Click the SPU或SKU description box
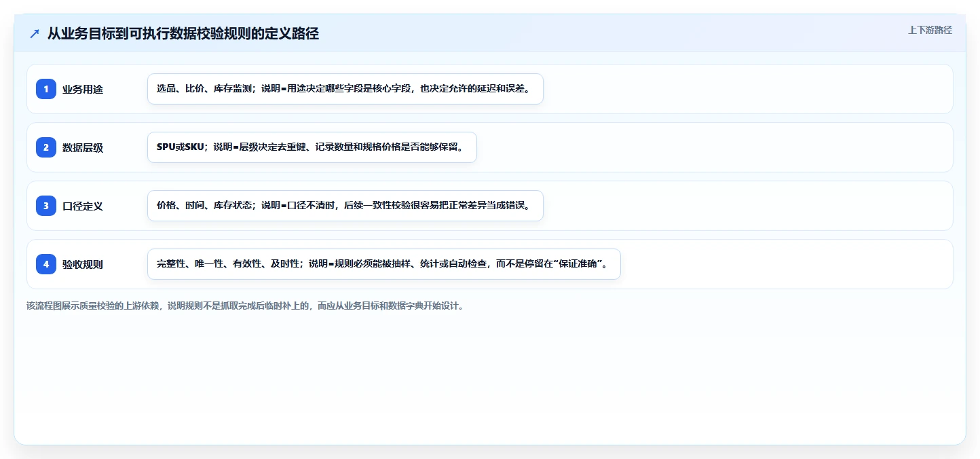 click(x=312, y=147)
